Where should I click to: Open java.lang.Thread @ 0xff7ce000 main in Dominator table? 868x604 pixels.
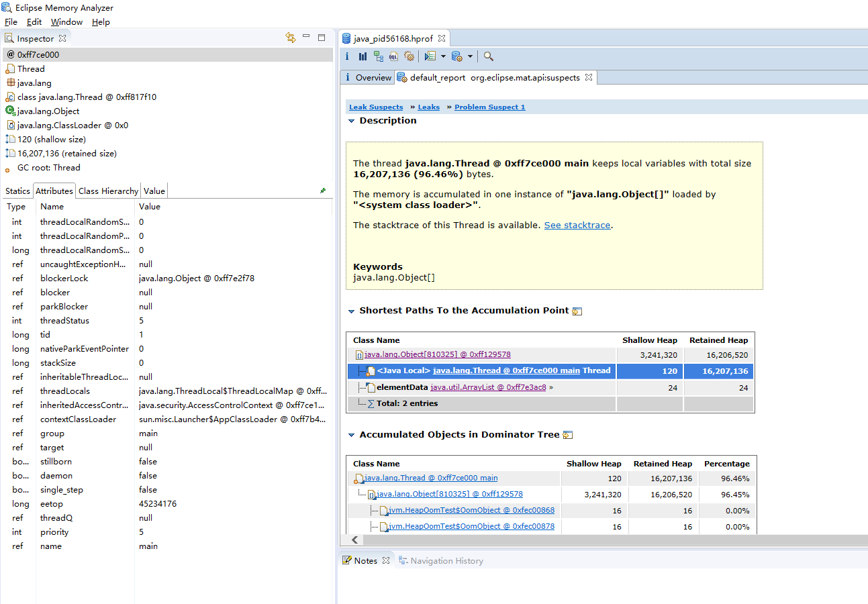[x=431, y=478]
